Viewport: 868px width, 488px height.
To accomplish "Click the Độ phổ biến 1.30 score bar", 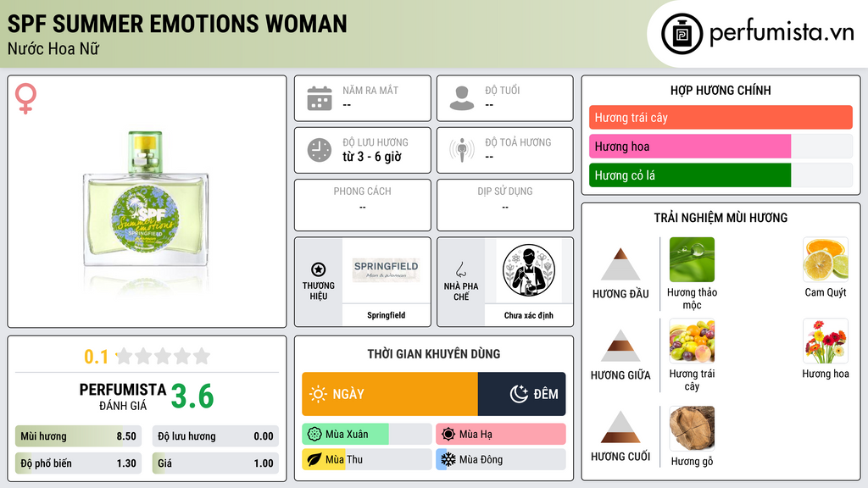I will click(78, 463).
